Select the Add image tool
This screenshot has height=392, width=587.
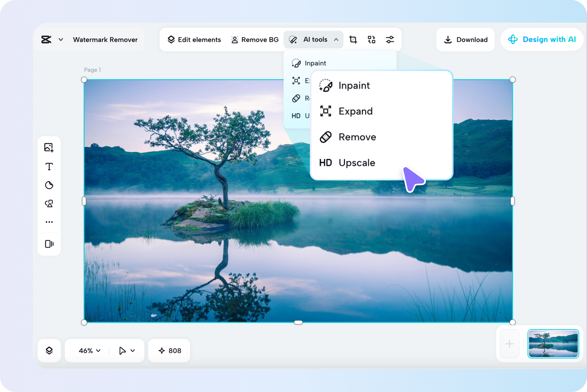(49, 148)
